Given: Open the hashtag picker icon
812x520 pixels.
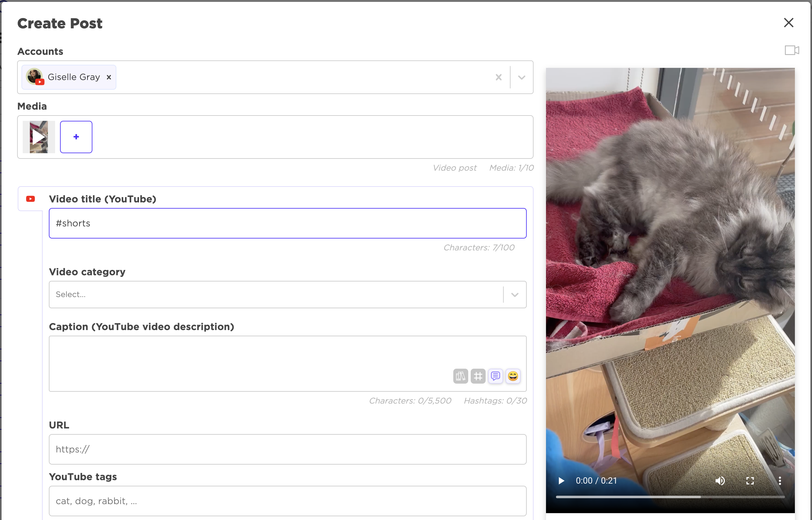Looking at the screenshot, I should click(478, 376).
